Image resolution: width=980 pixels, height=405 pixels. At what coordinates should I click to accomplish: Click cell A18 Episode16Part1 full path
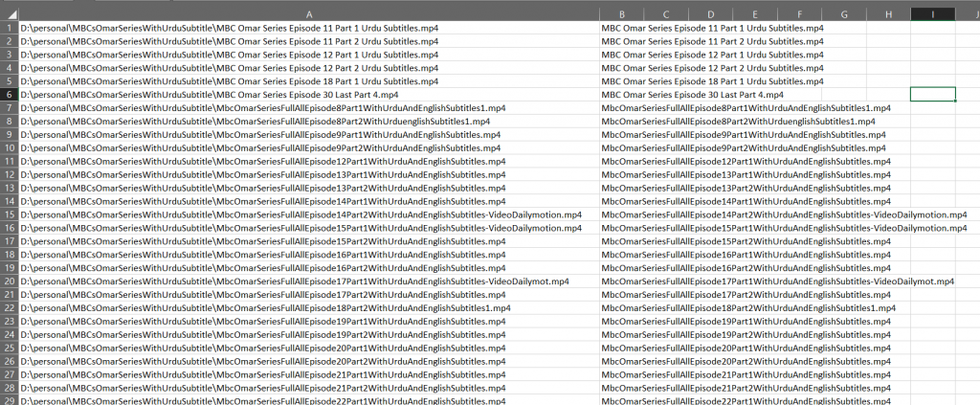tap(309, 255)
